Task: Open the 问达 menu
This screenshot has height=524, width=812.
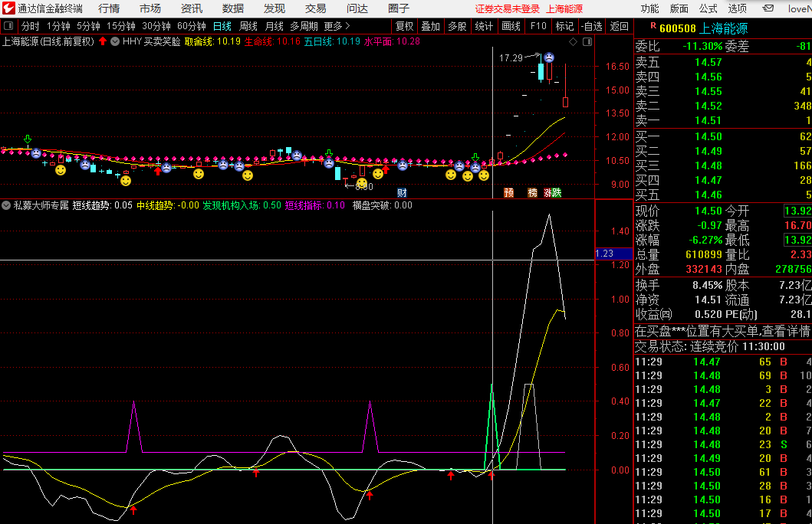Action: [357, 8]
